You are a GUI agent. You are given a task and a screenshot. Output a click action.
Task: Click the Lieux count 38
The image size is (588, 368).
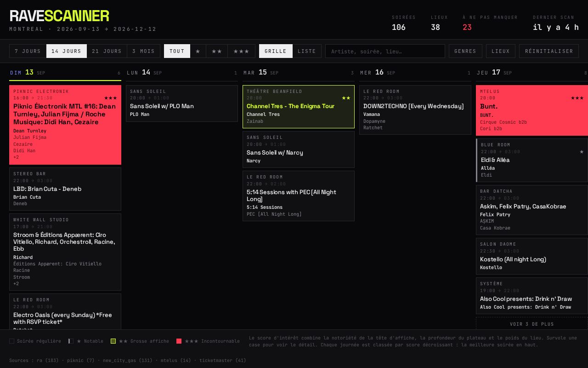435,28
